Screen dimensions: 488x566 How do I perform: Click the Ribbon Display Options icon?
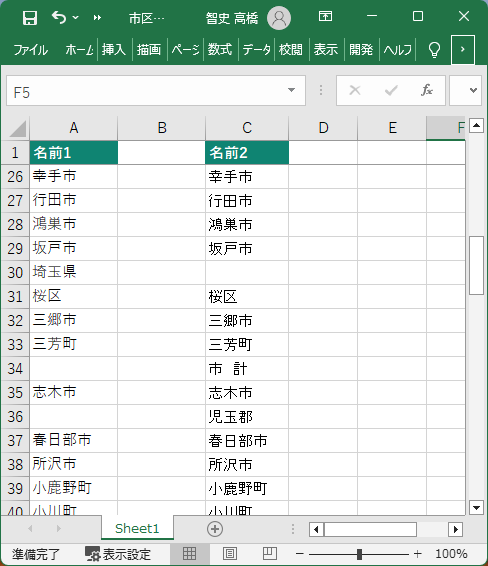pyautogui.click(x=325, y=16)
